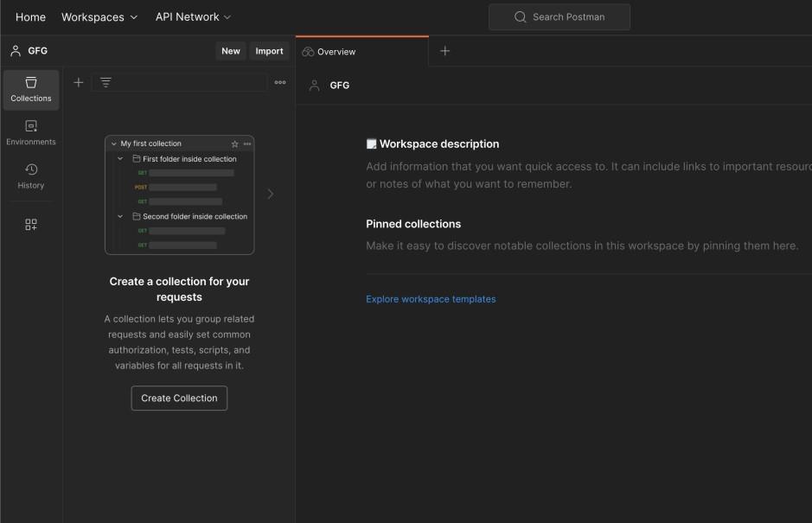This screenshot has height=523, width=812.
Task: Advance to next onboarding slide arrow
Action: point(270,194)
